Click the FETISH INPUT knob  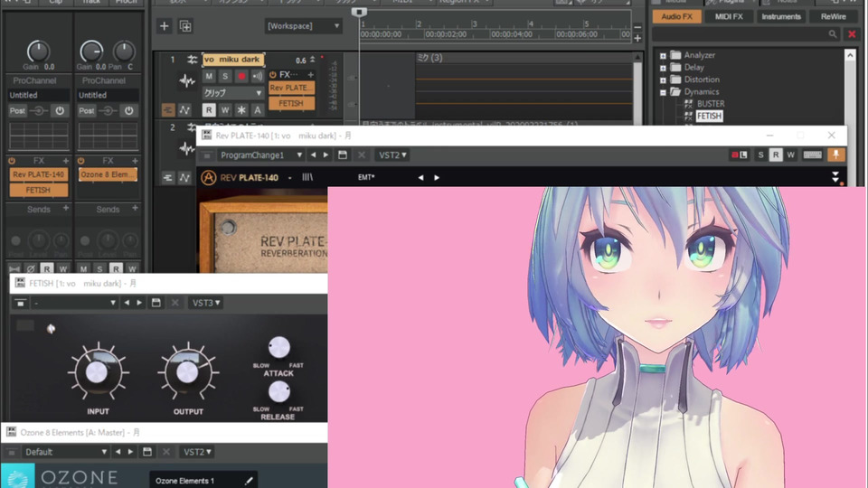click(98, 371)
